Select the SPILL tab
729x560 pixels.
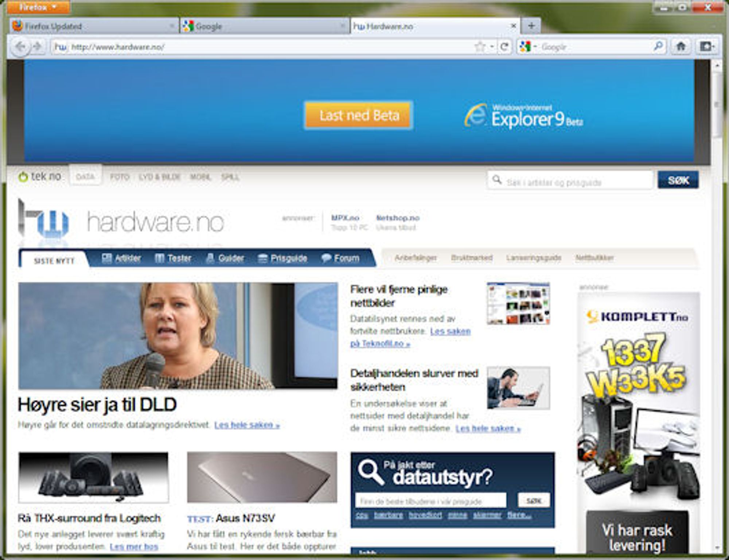pyautogui.click(x=230, y=177)
